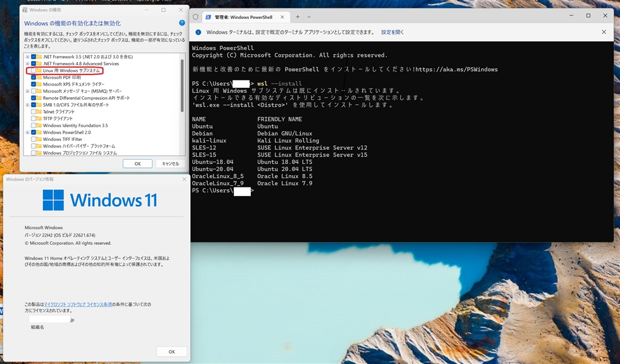Expand Windows PowerShell 2.0 node
This screenshot has width=620, height=364.
(27, 132)
